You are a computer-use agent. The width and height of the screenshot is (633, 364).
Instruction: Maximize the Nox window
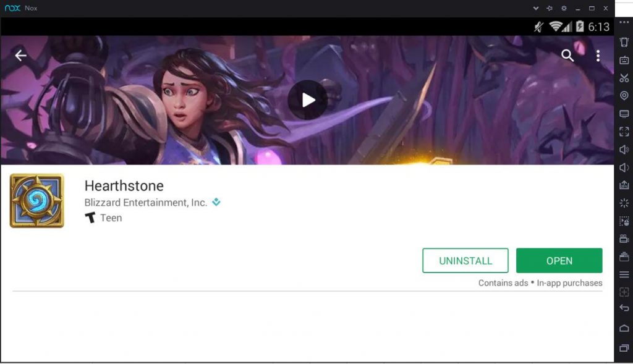pyautogui.click(x=592, y=8)
